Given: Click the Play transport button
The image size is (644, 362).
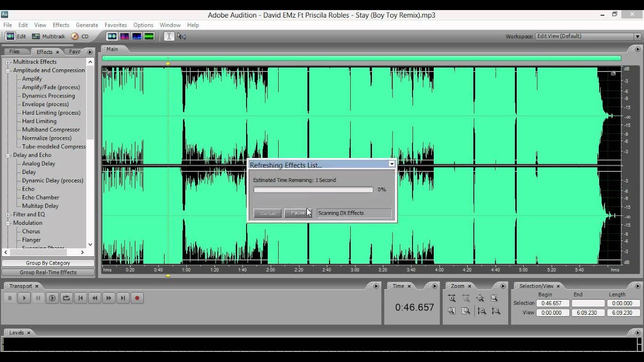Looking at the screenshot, I should click(24, 298).
